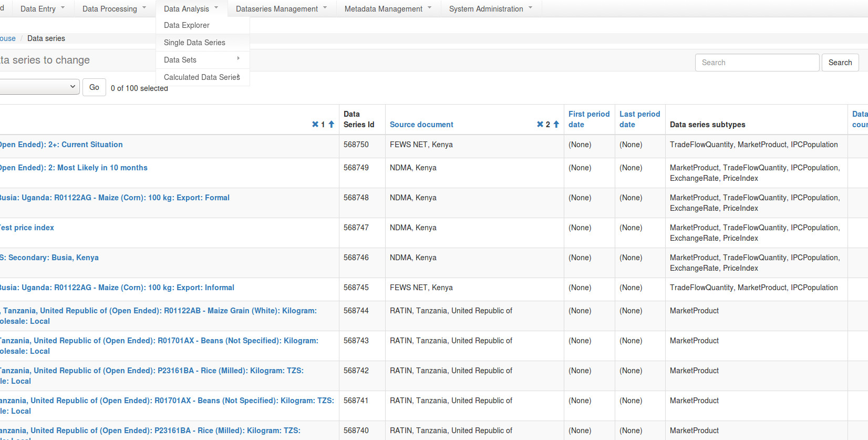Open Maize Export: Formal series link
This screenshot has height=440, width=868.
tap(115, 198)
